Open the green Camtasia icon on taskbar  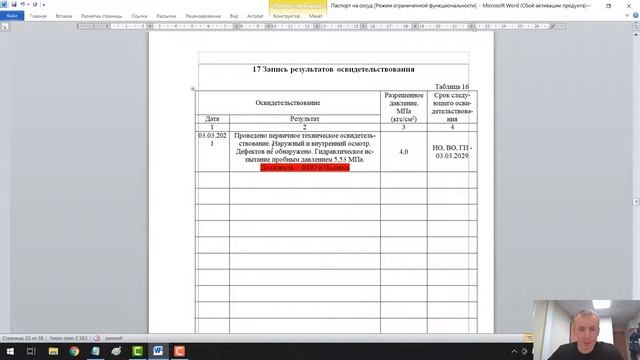pyautogui.click(x=138, y=351)
